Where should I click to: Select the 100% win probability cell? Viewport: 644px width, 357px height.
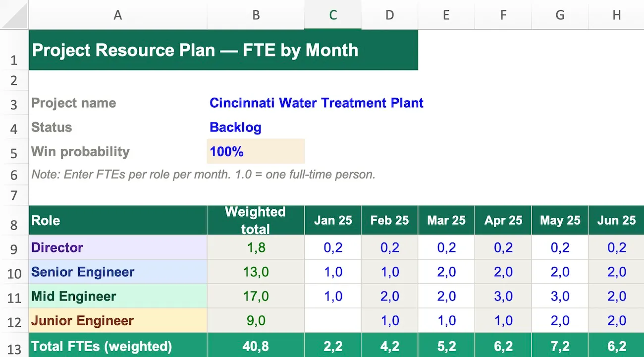click(x=256, y=152)
